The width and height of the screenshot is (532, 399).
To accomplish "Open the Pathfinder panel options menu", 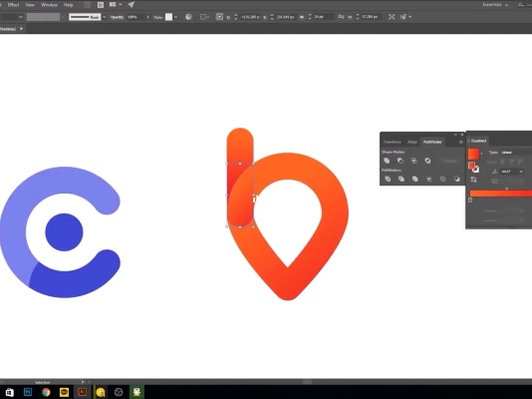I will [x=460, y=142].
